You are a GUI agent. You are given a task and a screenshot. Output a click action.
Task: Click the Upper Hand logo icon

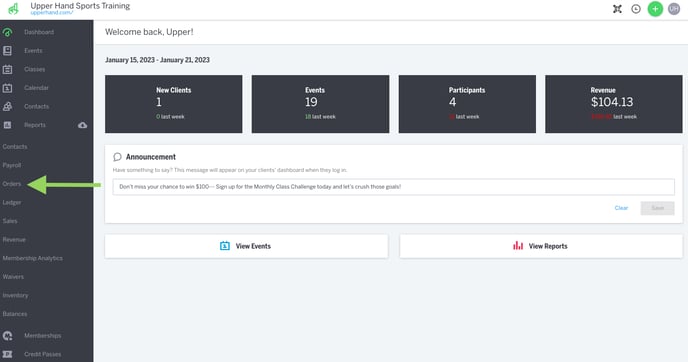click(x=14, y=8)
